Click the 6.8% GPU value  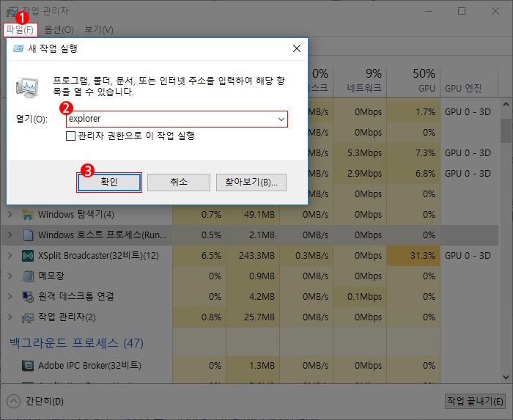[x=425, y=174]
